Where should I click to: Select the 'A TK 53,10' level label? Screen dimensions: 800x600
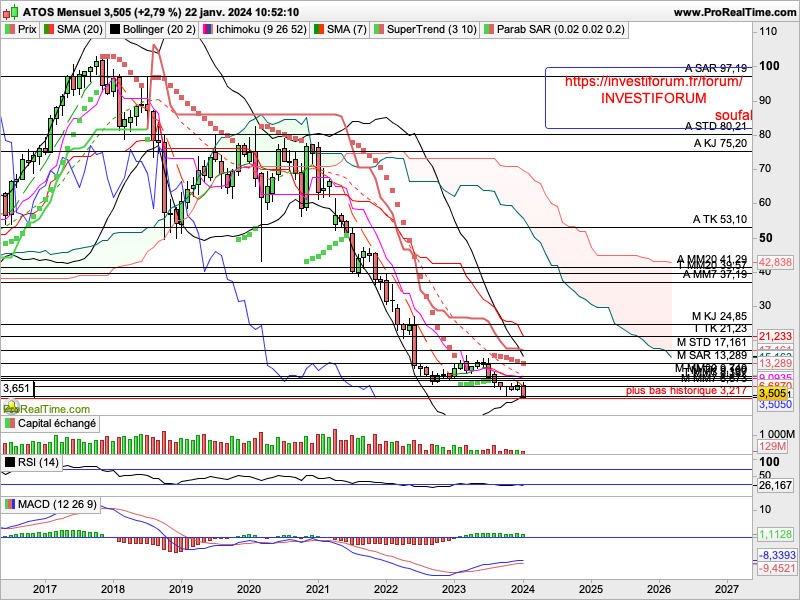(719, 219)
